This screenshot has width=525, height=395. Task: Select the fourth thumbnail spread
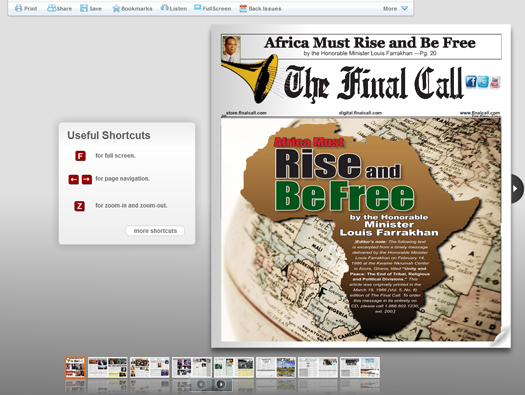tap(192, 368)
